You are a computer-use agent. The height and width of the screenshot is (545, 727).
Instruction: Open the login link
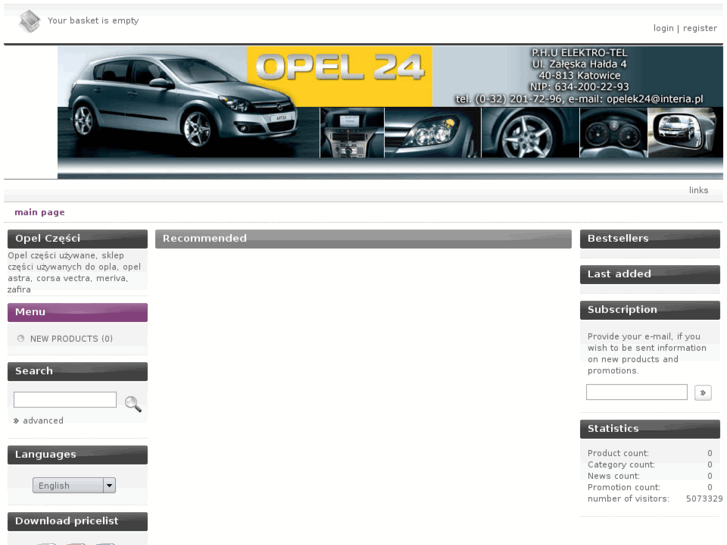663,28
